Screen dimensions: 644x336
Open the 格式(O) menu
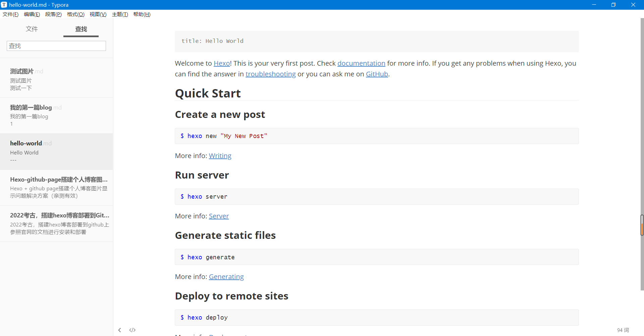75,14
